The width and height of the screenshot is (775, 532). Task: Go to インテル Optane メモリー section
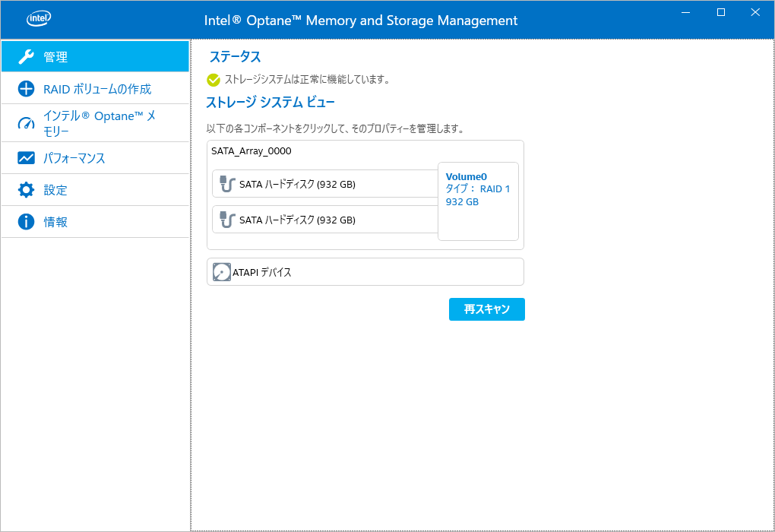(96, 123)
